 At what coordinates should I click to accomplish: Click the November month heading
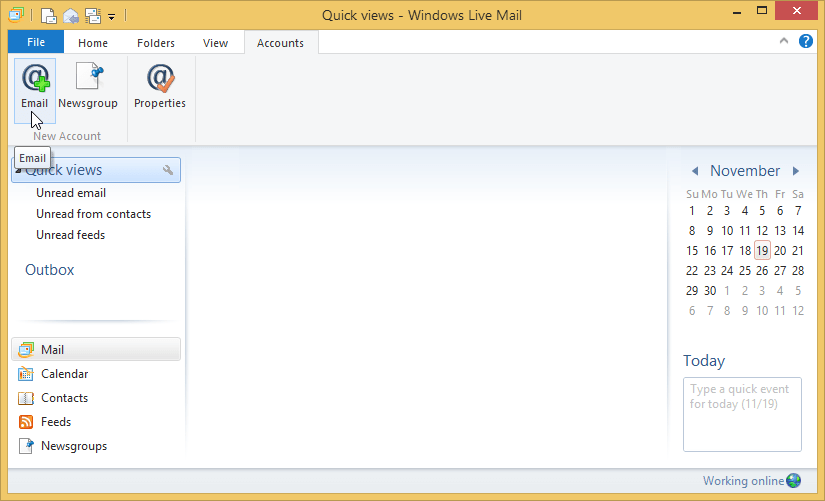click(x=745, y=171)
